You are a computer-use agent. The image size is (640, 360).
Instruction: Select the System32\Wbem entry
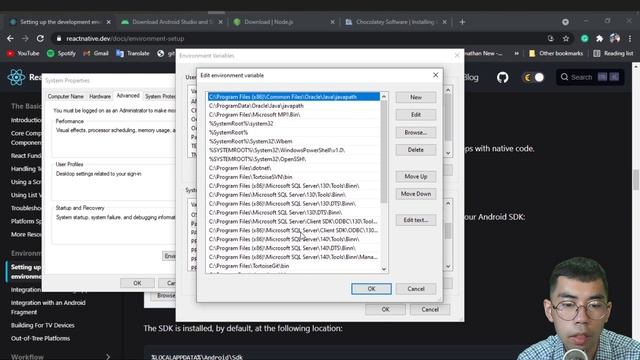pos(293,142)
